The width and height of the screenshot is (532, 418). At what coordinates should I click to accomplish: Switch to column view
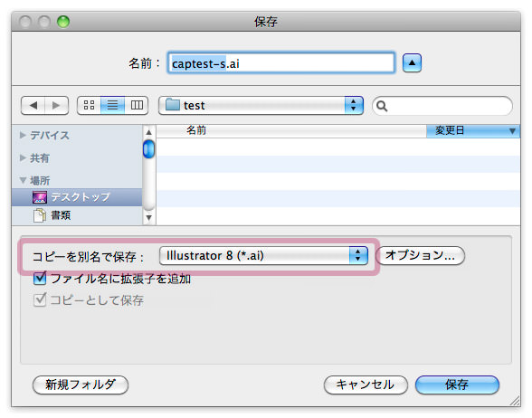click(137, 106)
